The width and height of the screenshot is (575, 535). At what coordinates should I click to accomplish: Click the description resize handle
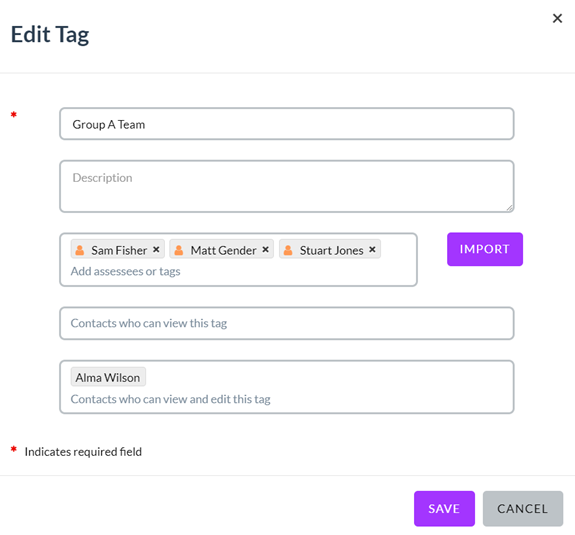pos(509,208)
